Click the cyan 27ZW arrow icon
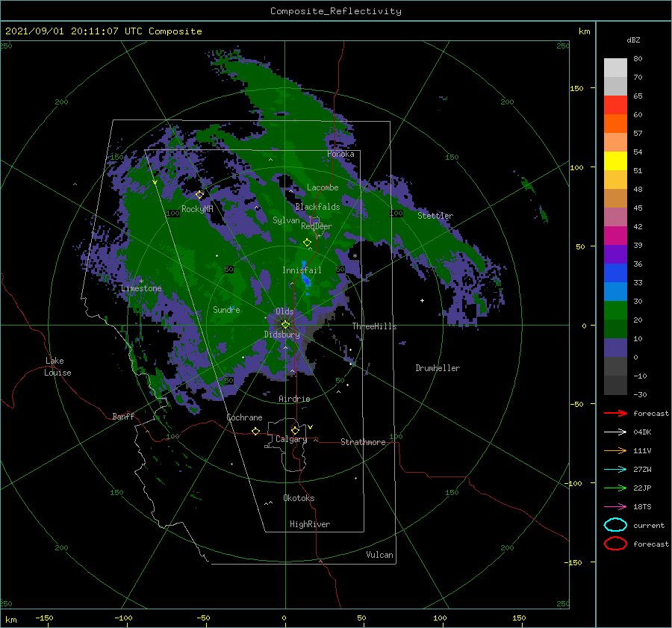The height and width of the screenshot is (628, 672). (615, 470)
